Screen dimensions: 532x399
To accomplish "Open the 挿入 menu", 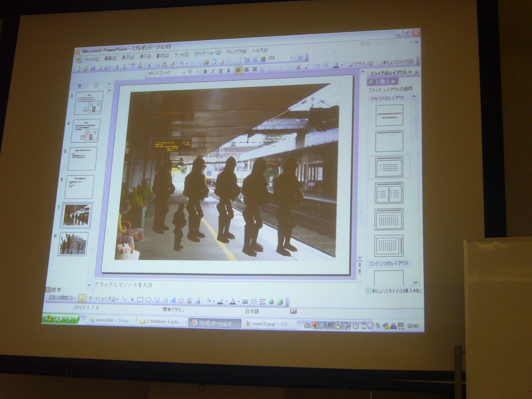I will (x=145, y=56).
